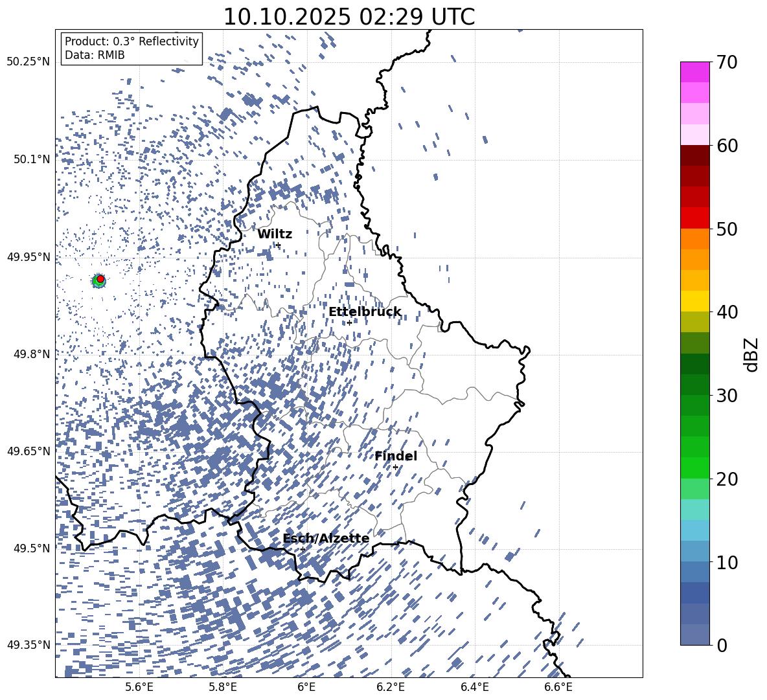Click the 6°E longitude label
Screen dimensions: 767x700
click(x=306, y=687)
